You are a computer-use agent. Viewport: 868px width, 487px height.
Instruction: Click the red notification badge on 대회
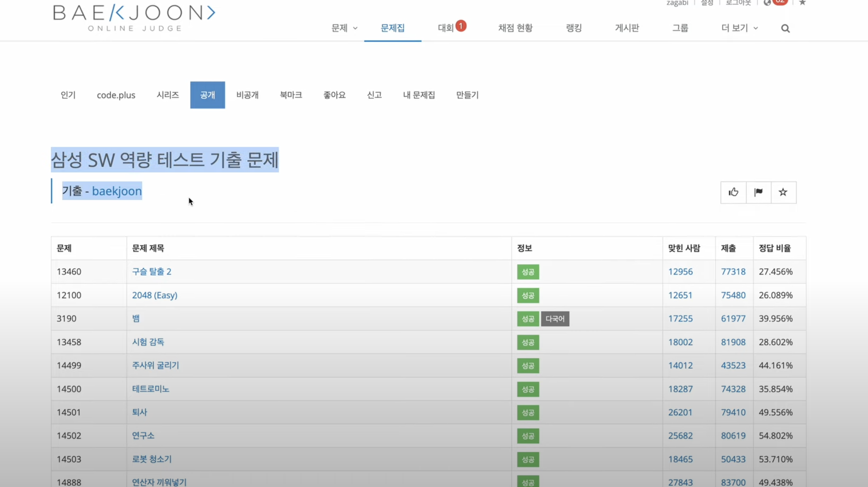(x=461, y=26)
